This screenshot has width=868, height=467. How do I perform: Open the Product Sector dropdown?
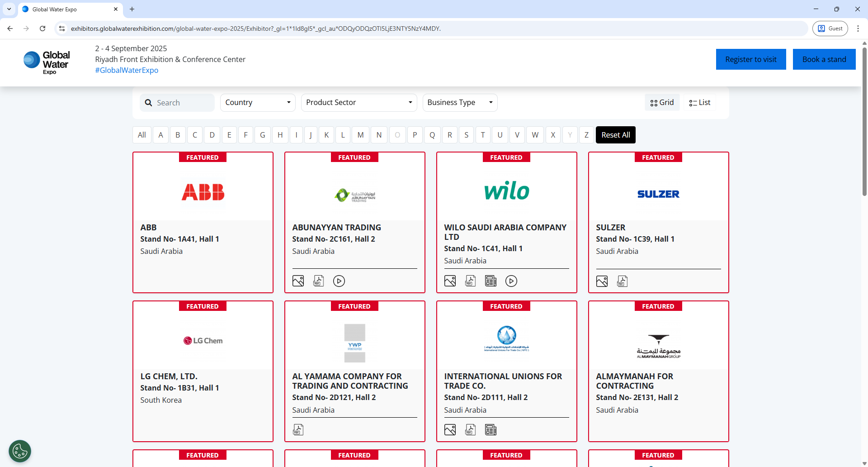coord(359,102)
